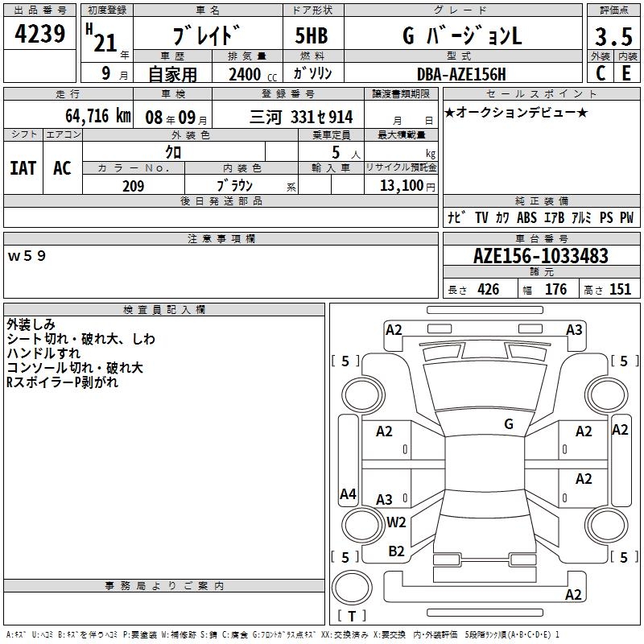This screenshot has width=644, height=644.
Task: Click the ABS equipment entry
Action: click(x=526, y=217)
